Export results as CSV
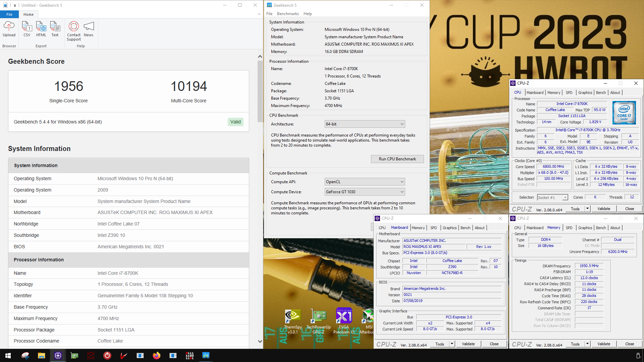 (x=27, y=29)
